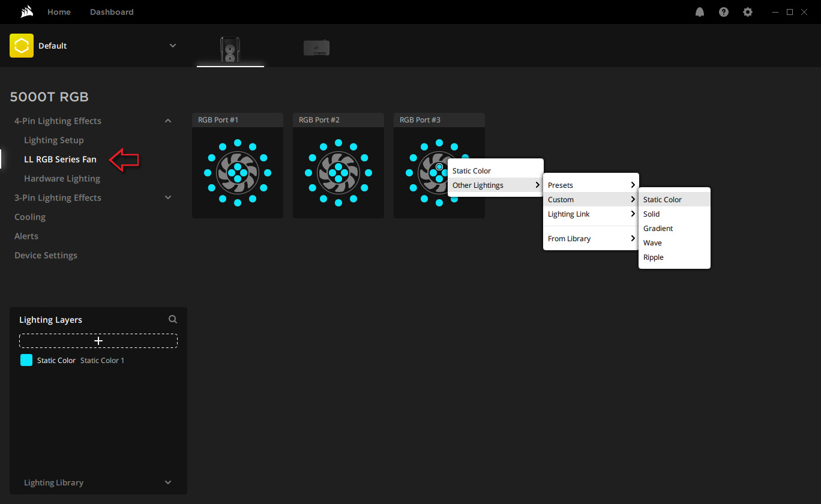Expand the Lighting Library chevron
The image size is (821, 504).
pyautogui.click(x=168, y=482)
